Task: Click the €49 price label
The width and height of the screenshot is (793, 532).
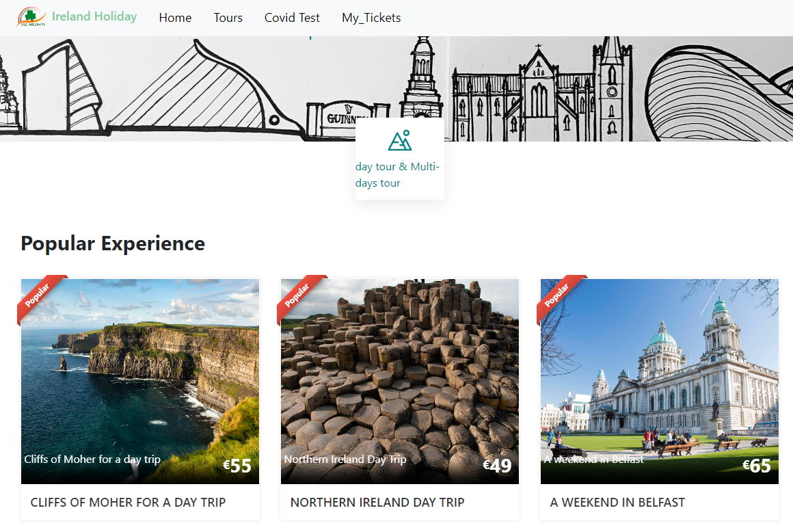Action: [497, 465]
